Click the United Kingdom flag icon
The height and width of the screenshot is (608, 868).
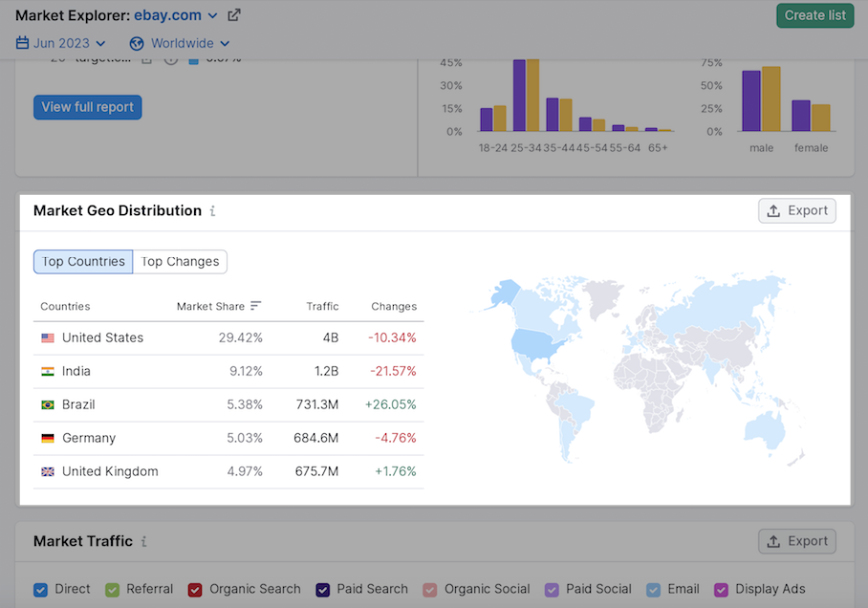click(48, 472)
